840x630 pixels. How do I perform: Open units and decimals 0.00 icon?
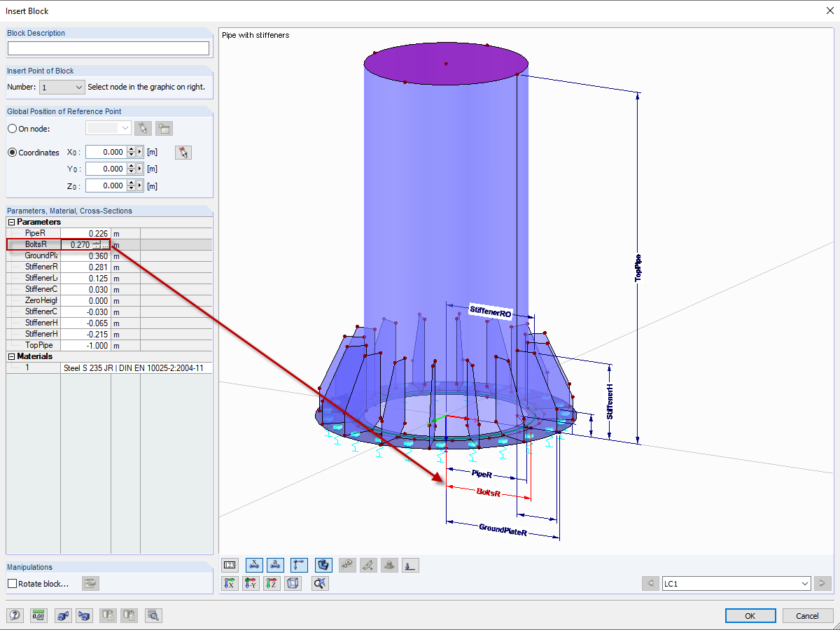pyautogui.click(x=38, y=616)
